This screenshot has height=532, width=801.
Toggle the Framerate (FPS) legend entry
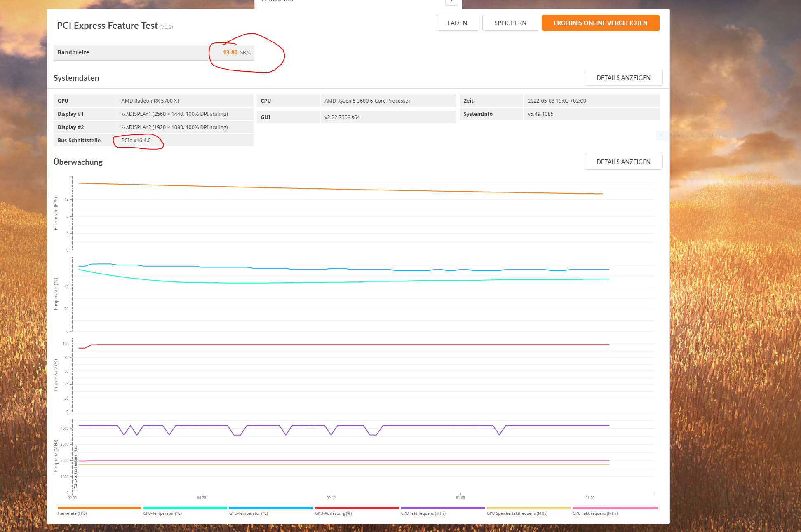72,513
